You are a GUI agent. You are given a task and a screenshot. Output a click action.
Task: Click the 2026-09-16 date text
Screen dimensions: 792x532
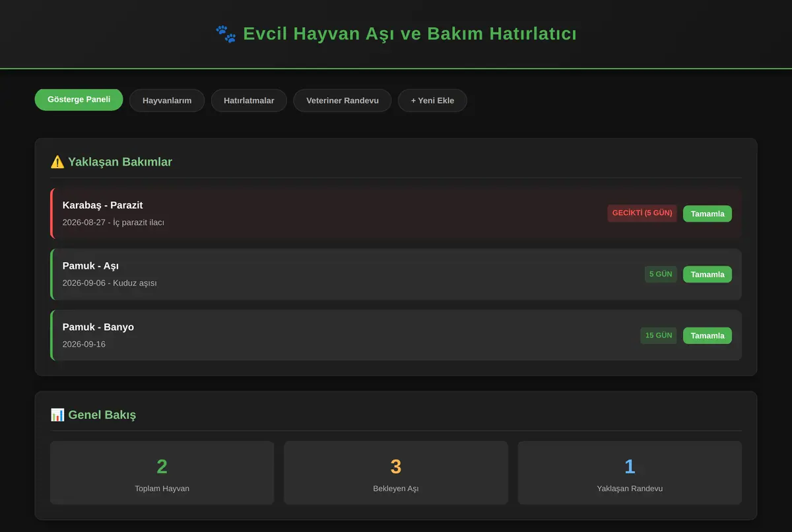84,344
